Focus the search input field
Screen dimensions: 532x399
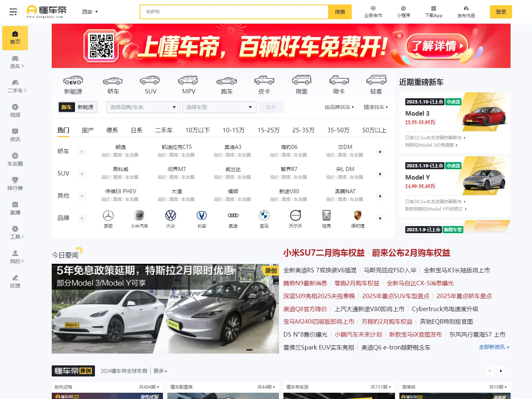[x=234, y=12]
